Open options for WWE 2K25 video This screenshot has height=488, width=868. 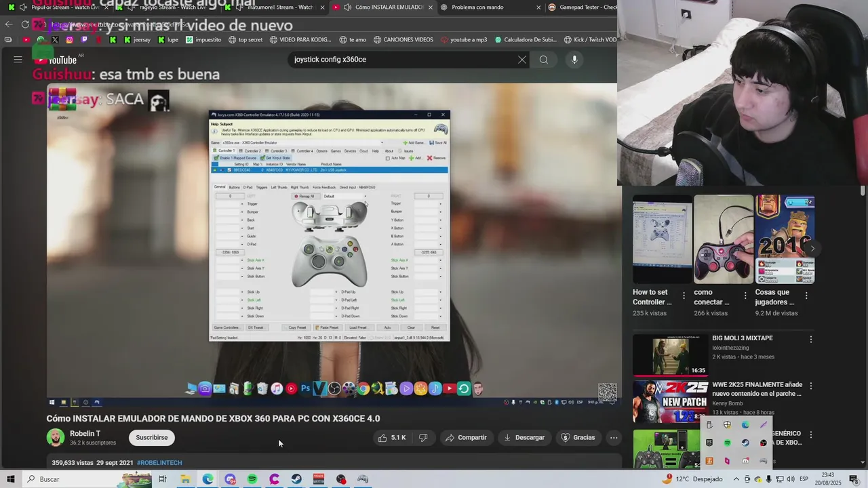tap(810, 386)
